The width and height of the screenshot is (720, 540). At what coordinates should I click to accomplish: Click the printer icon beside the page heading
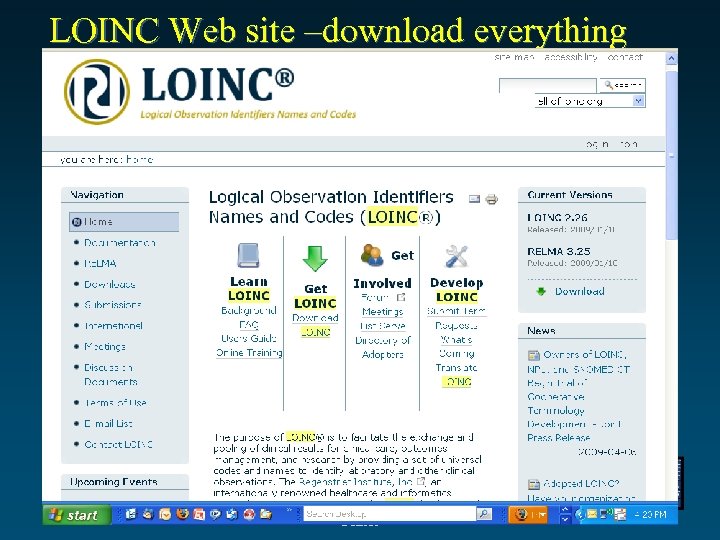pos(492,199)
